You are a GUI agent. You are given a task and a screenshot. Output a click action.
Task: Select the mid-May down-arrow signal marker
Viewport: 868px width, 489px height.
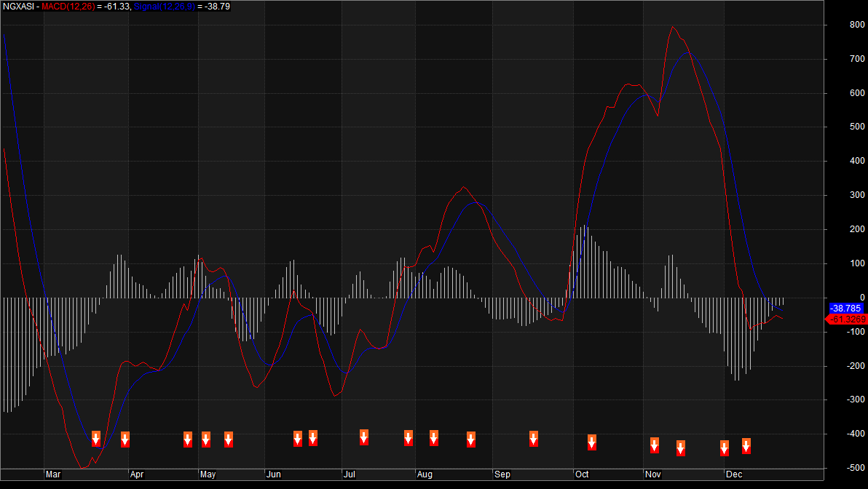[x=229, y=440]
